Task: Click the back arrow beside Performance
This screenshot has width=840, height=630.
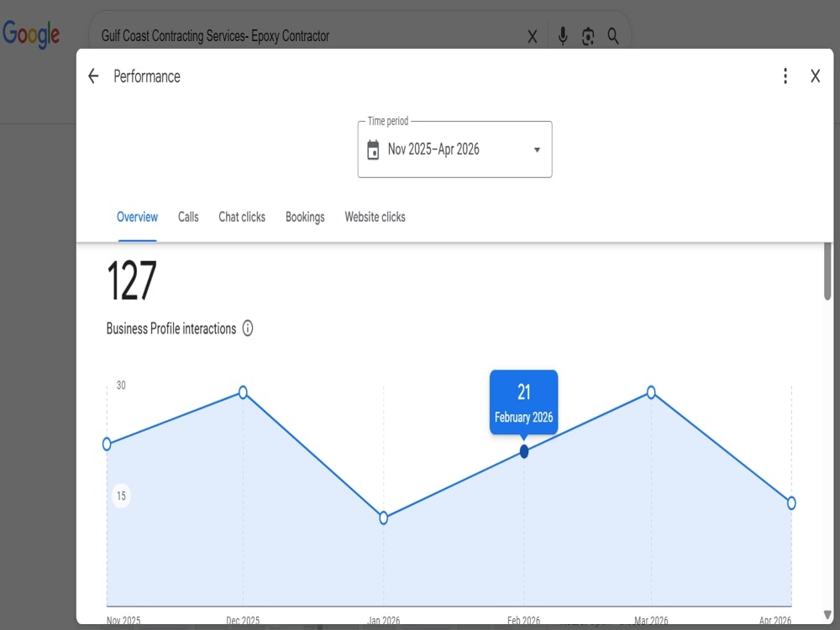Action: pos(93,76)
